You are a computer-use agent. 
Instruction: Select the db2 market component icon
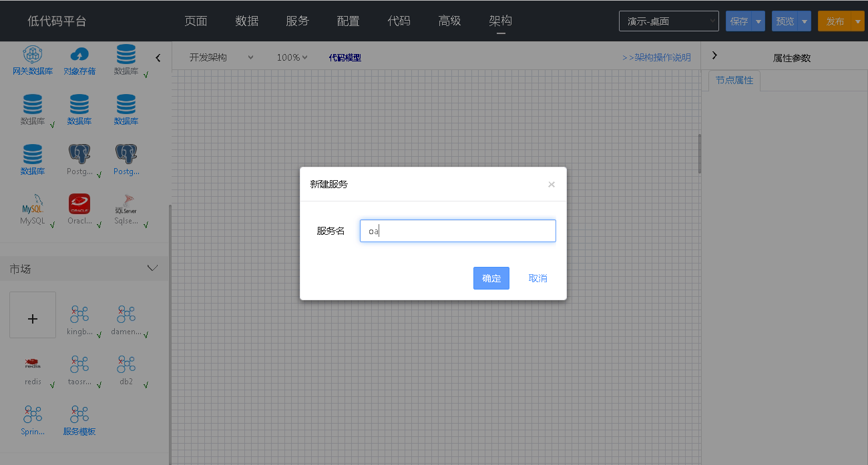[126, 364]
